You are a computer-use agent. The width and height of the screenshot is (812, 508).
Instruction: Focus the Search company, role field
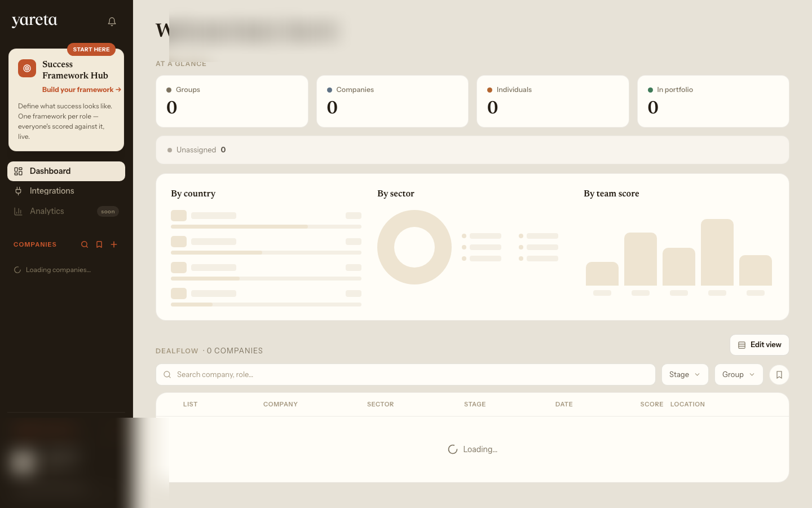tap(405, 375)
